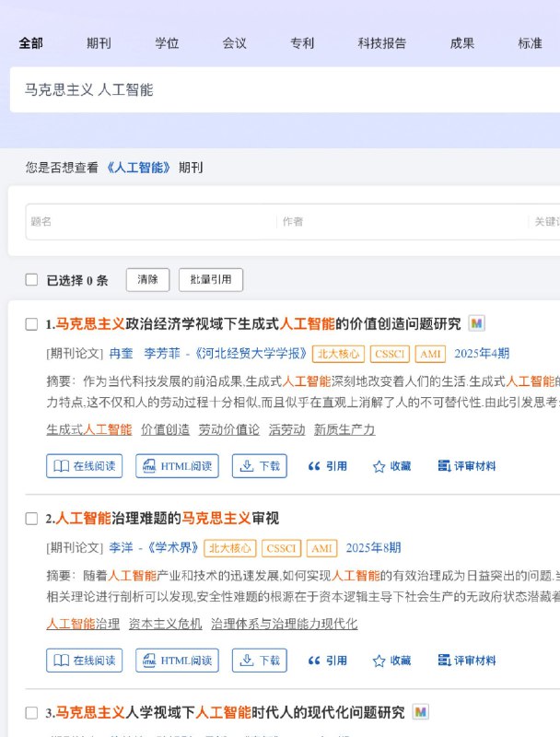The width and height of the screenshot is (560, 737).
Task: Click 引用 quote icon for result 1
Action: click(x=328, y=466)
